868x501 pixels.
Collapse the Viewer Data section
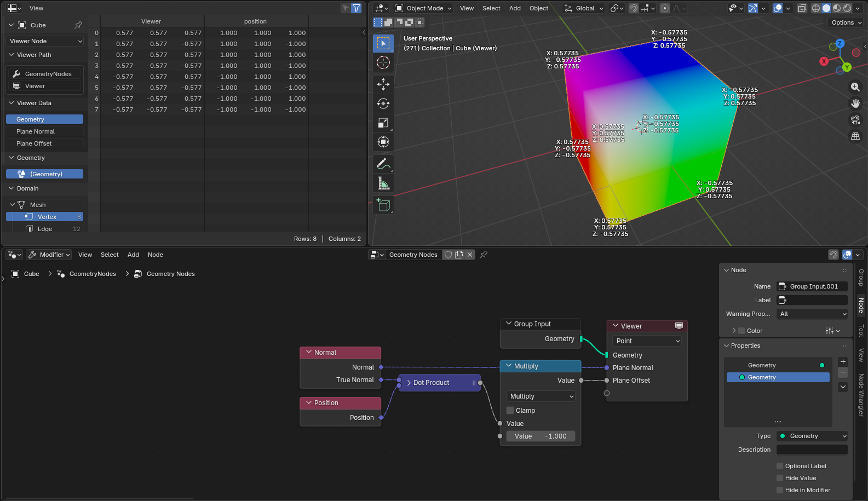(x=12, y=103)
